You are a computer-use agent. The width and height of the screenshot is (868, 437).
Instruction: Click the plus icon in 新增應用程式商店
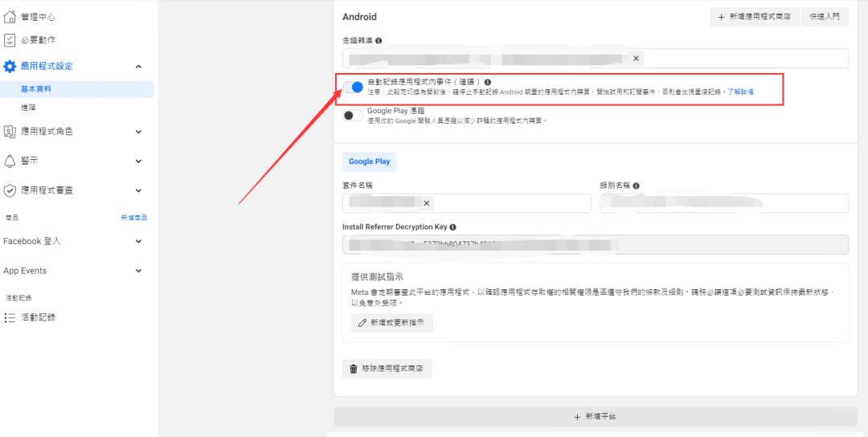(x=721, y=17)
